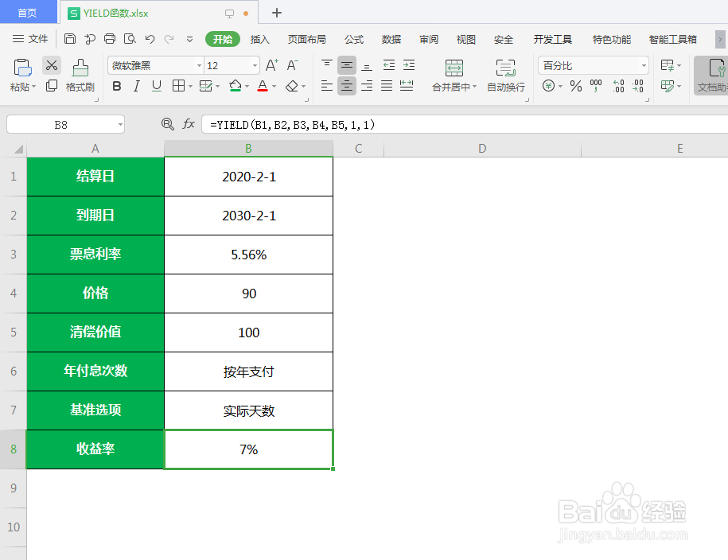728x560 pixels.
Task: Go to the 首页 tab
Action: click(x=27, y=13)
